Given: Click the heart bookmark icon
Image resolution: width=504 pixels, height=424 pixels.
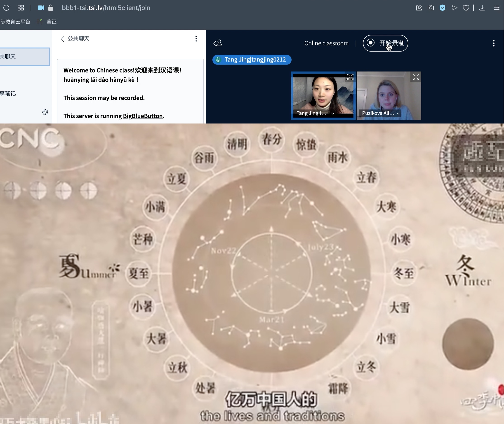Looking at the screenshot, I should coord(466,8).
